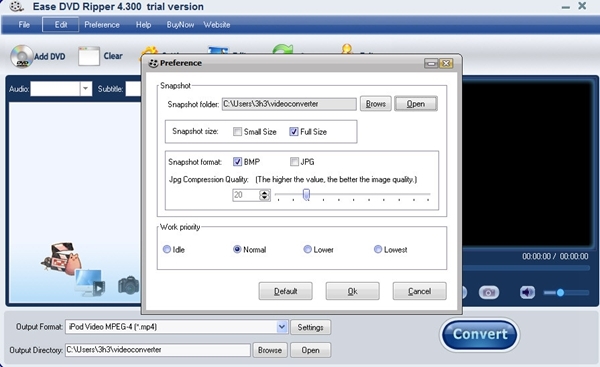Select Idle work priority
This screenshot has width=600, height=367.
pyautogui.click(x=166, y=250)
